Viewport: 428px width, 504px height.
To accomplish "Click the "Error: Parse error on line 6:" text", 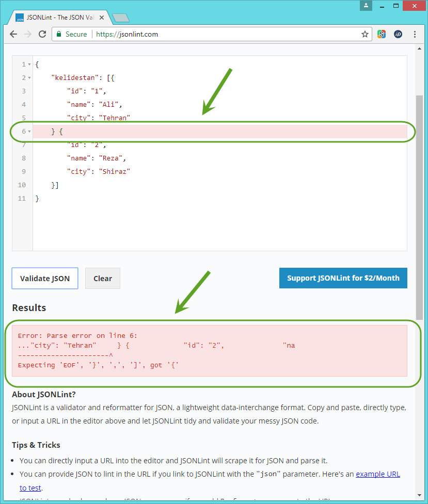I will [77, 336].
